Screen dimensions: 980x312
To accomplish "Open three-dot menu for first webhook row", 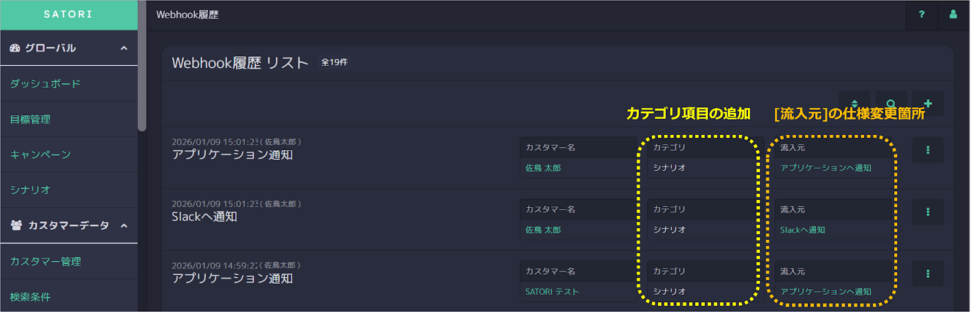I will (928, 150).
